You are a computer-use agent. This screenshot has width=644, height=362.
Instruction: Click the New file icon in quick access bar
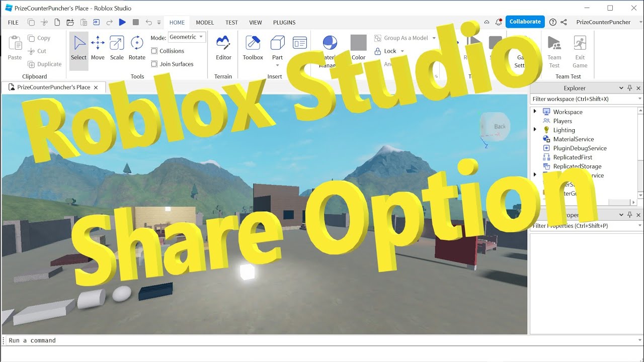(57, 22)
